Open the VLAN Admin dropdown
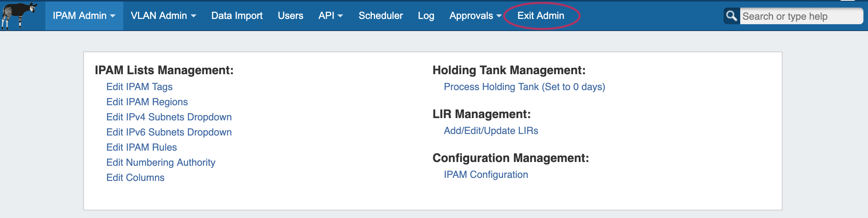The width and height of the screenshot is (868, 218). point(163,16)
